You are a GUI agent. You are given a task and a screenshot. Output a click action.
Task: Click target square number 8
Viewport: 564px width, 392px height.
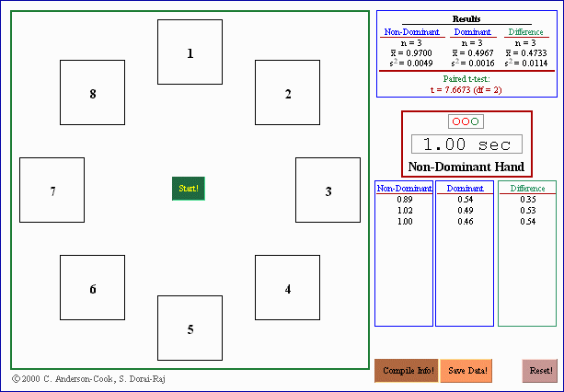[x=93, y=93]
